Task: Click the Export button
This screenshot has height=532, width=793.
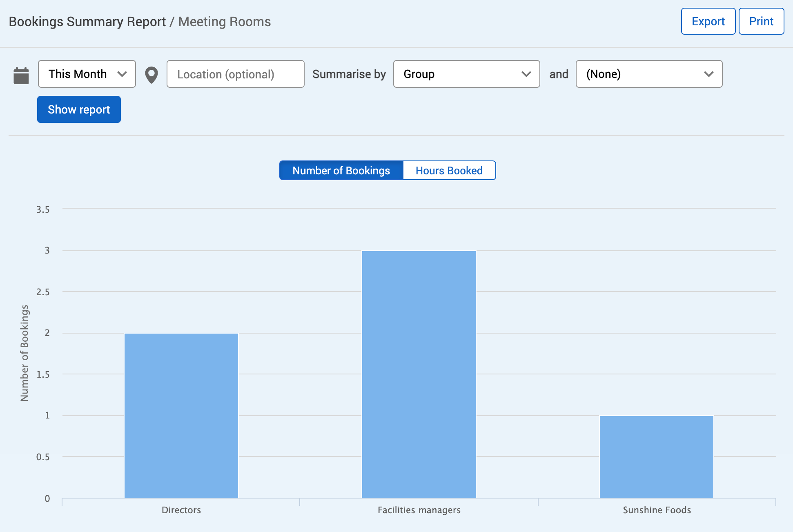Action: coord(708,21)
